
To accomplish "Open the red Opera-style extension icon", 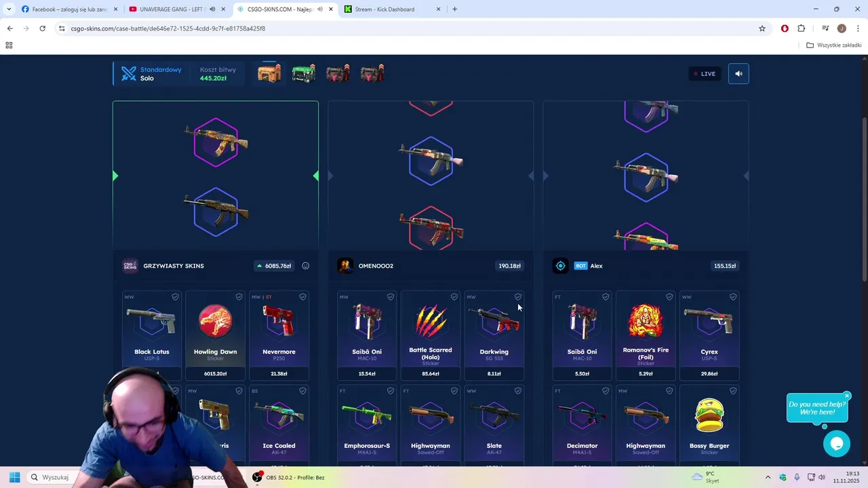I will tap(785, 28).
